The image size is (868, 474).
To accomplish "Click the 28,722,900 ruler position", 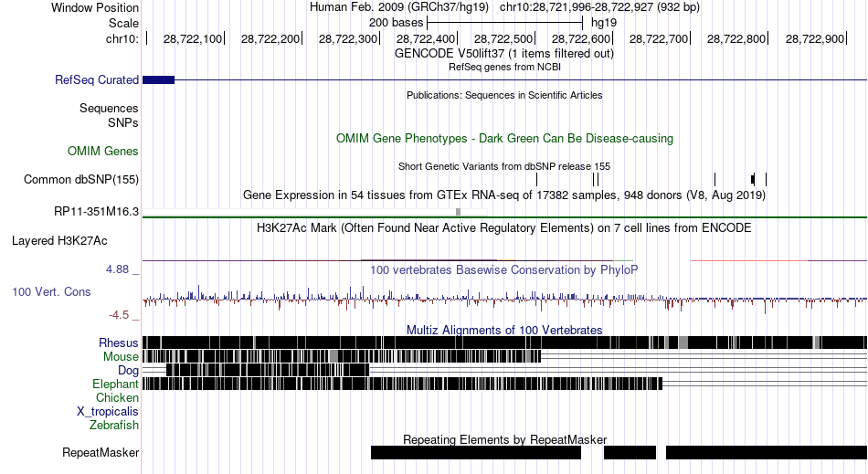I will [x=815, y=38].
